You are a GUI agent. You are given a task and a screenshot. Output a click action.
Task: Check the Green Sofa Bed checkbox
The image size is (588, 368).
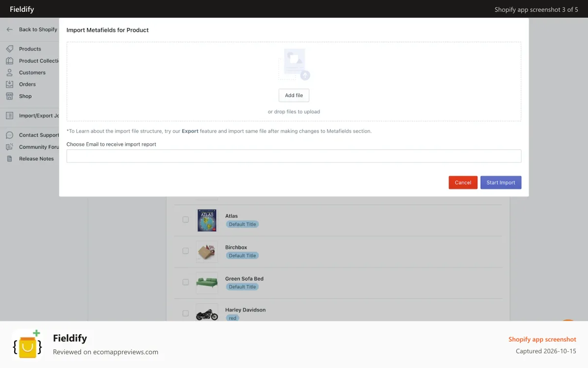pos(186,282)
